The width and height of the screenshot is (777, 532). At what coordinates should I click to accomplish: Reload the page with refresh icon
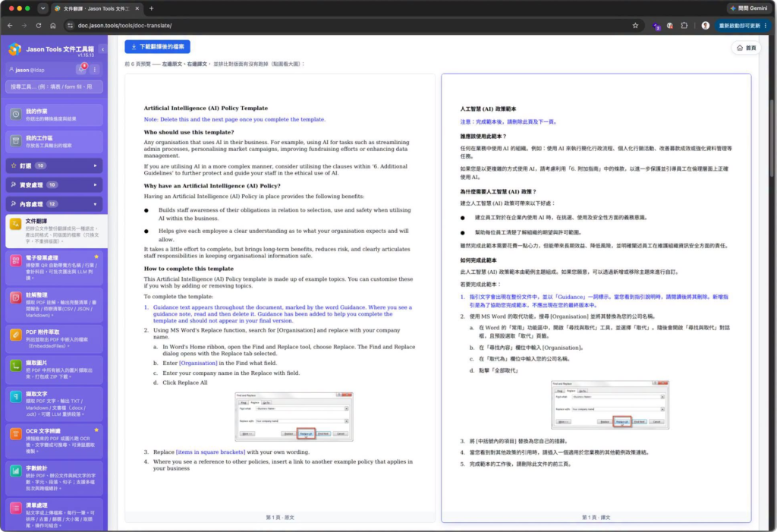[x=38, y=25]
